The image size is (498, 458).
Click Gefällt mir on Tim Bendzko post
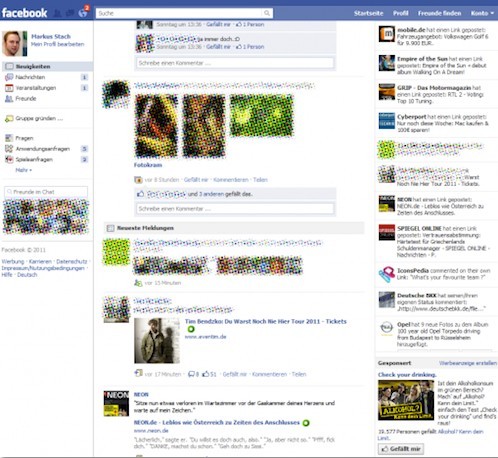click(x=234, y=374)
